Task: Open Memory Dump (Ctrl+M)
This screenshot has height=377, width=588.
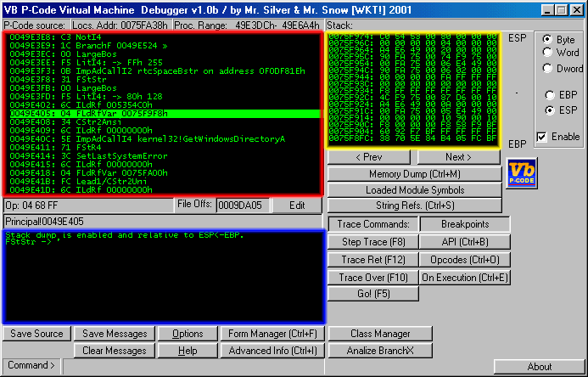Action: (415, 174)
